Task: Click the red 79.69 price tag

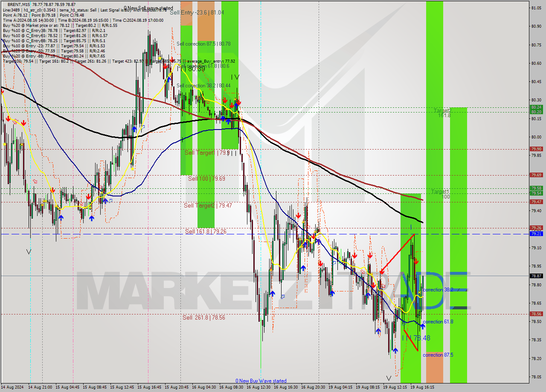Action: [x=536, y=175]
